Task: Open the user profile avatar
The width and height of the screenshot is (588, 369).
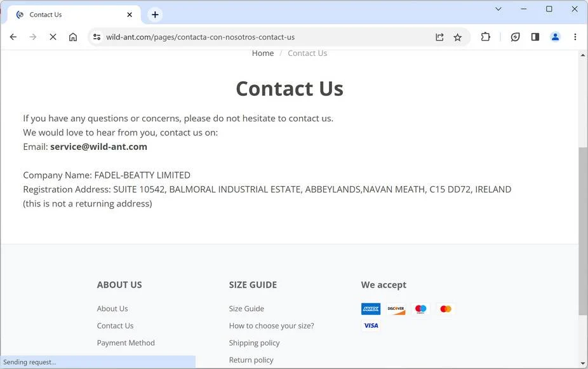Action: coord(555,37)
